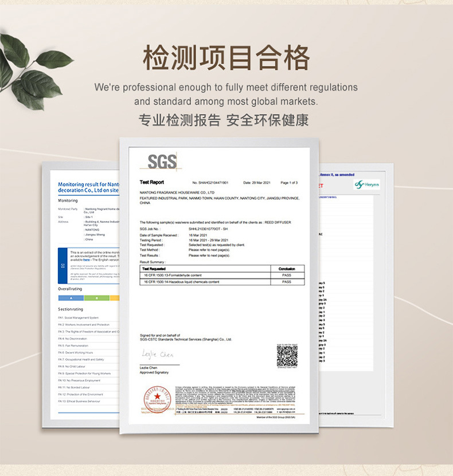Click the small icon in the blue notice box
Image resolution: width=453 pixels, height=476 pixels.
tap(63, 266)
